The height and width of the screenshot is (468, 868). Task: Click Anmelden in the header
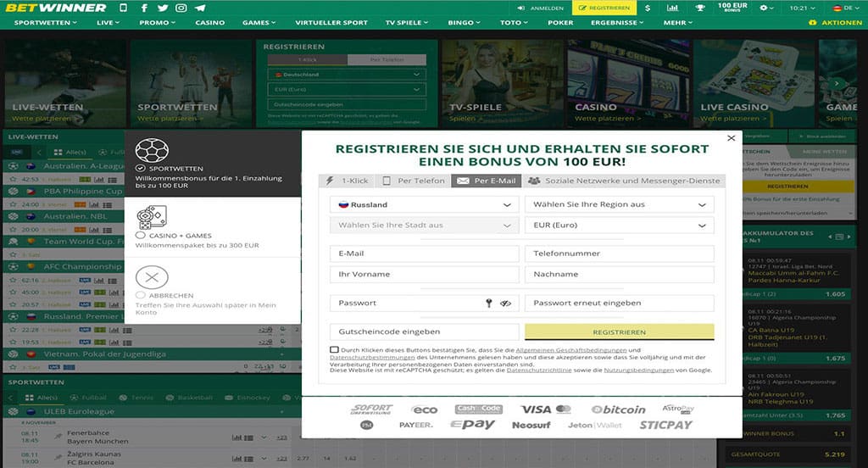click(541, 8)
